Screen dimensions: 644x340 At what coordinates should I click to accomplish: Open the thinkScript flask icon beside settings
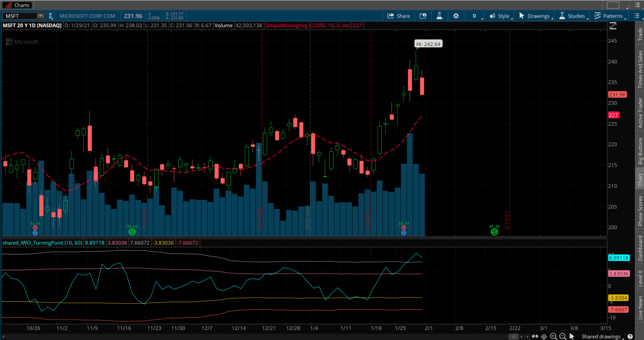[x=439, y=16]
